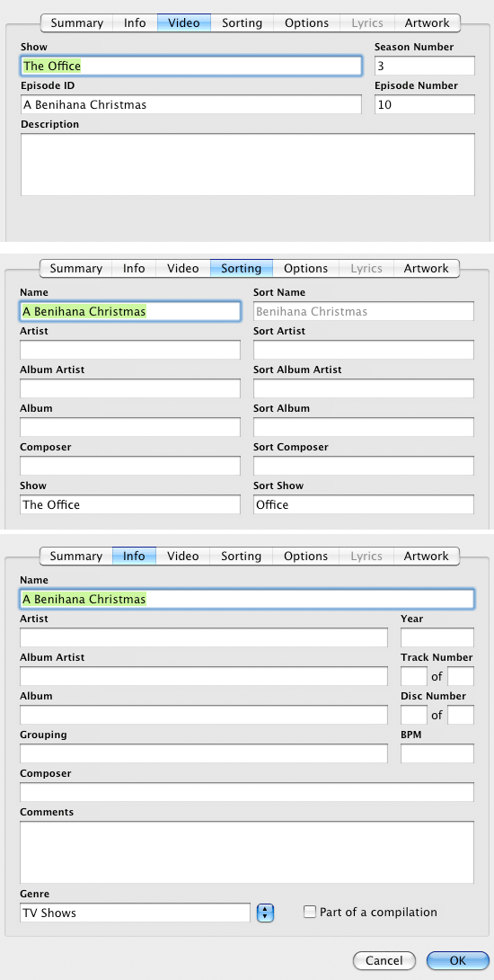
Task: Open the Options tab in the middle panel
Action: [x=306, y=268]
